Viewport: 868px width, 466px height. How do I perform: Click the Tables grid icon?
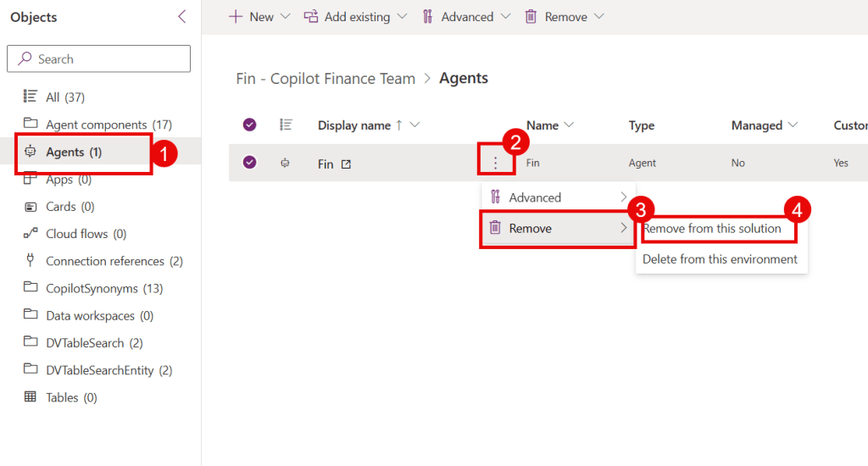[31, 397]
